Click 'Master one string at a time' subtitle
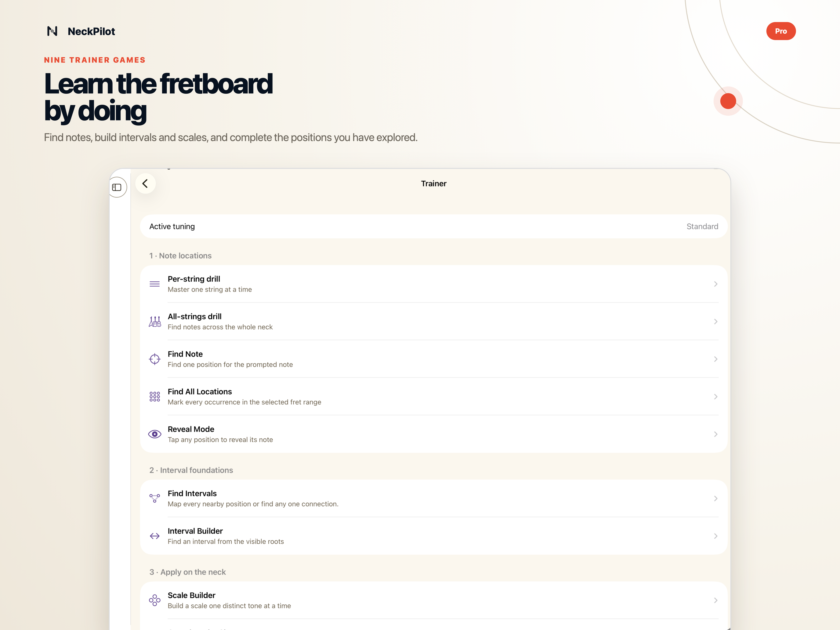The width and height of the screenshot is (840, 630). [210, 289]
